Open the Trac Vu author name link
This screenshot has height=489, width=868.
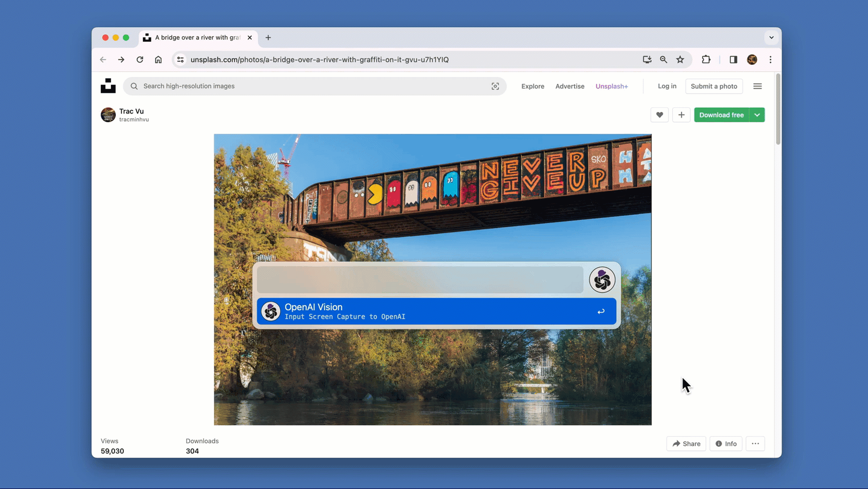tap(132, 111)
